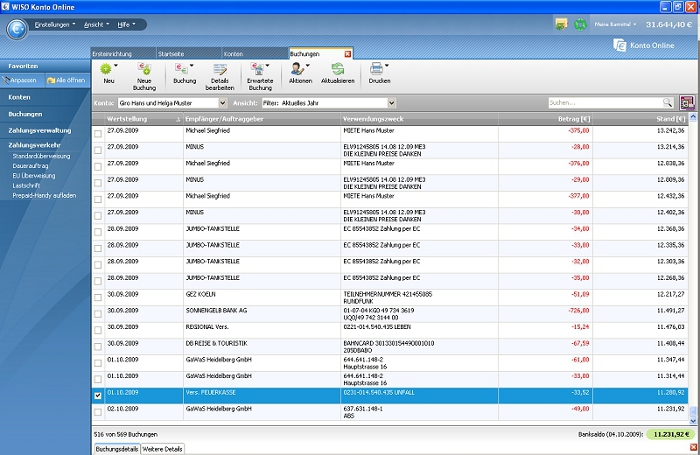Tick the checkbox of the 02.10.2009 GaWaS row

point(98,412)
